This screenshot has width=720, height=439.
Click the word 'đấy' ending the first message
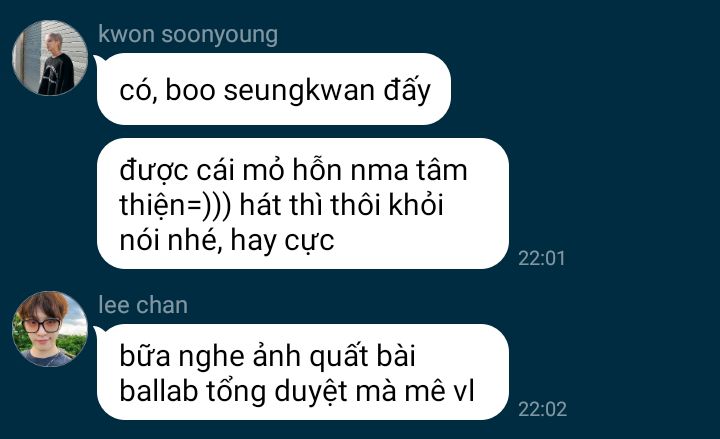coord(407,90)
